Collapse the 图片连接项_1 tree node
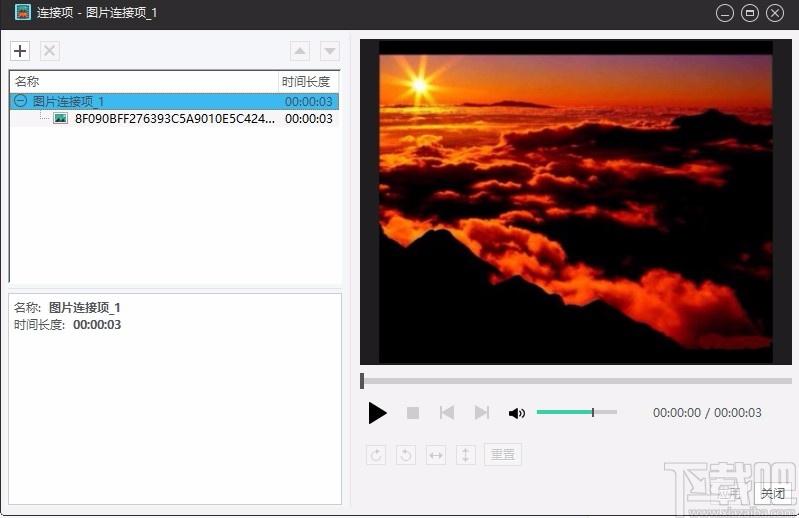Image resolution: width=799 pixels, height=518 pixels. pos(20,101)
